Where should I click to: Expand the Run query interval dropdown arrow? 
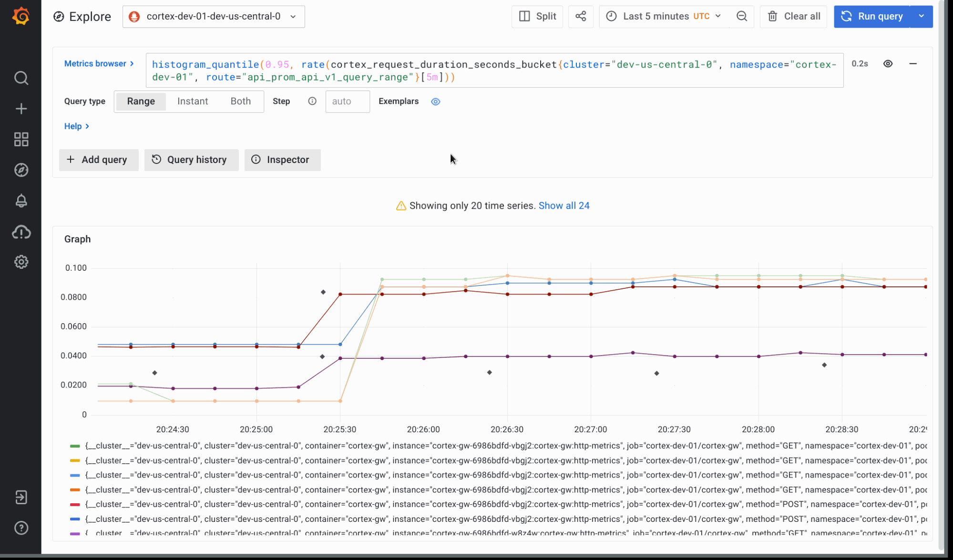tap(921, 16)
